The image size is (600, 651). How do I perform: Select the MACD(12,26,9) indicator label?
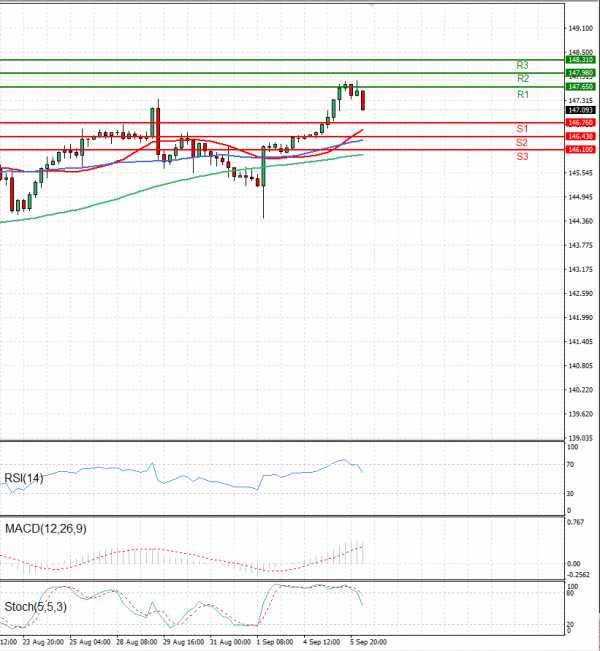click(45, 528)
